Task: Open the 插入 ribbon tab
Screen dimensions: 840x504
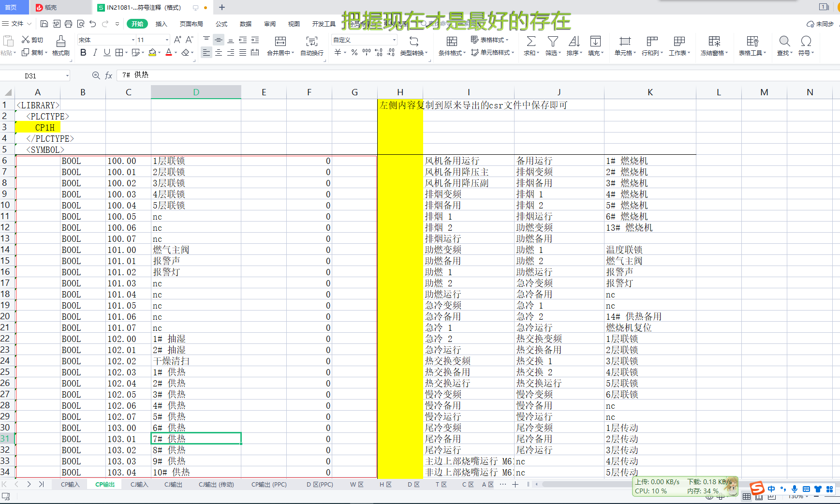Action: click(x=161, y=24)
